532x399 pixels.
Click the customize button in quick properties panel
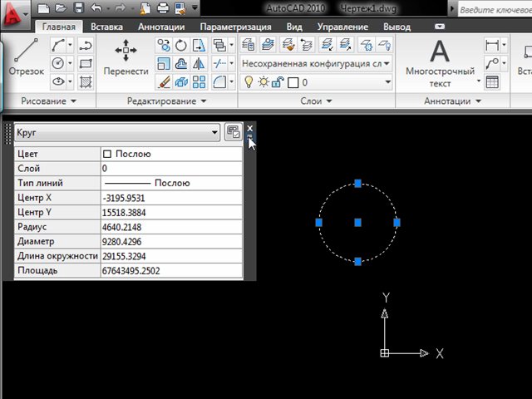pos(233,132)
